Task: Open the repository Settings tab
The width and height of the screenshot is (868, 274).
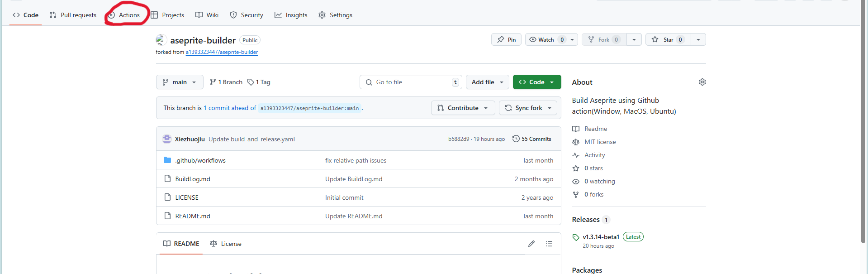Action: pos(335,15)
